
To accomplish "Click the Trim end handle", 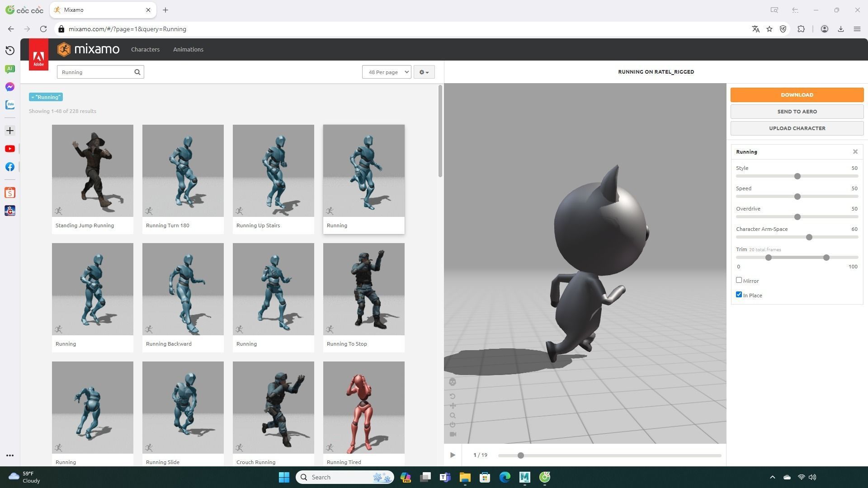I will point(826,258).
